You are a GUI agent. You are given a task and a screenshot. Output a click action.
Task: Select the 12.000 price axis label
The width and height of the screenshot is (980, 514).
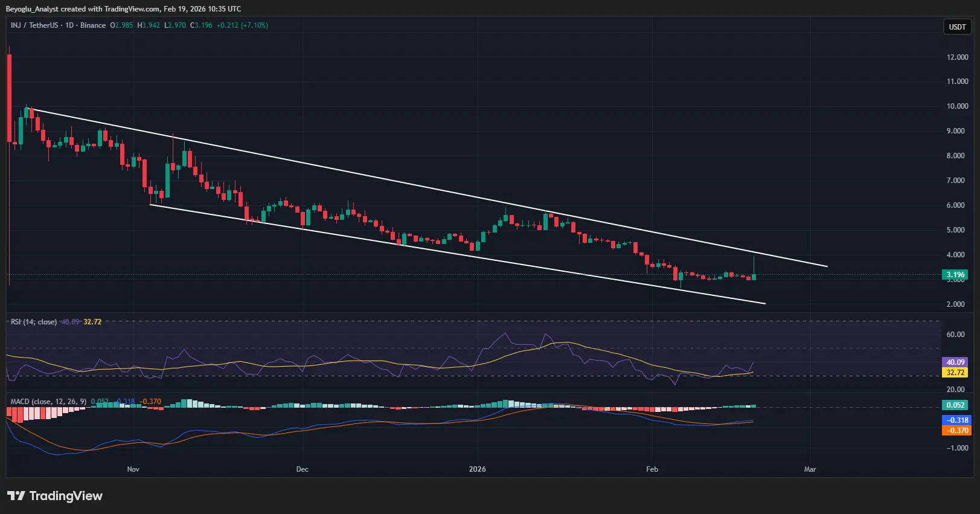click(958, 57)
